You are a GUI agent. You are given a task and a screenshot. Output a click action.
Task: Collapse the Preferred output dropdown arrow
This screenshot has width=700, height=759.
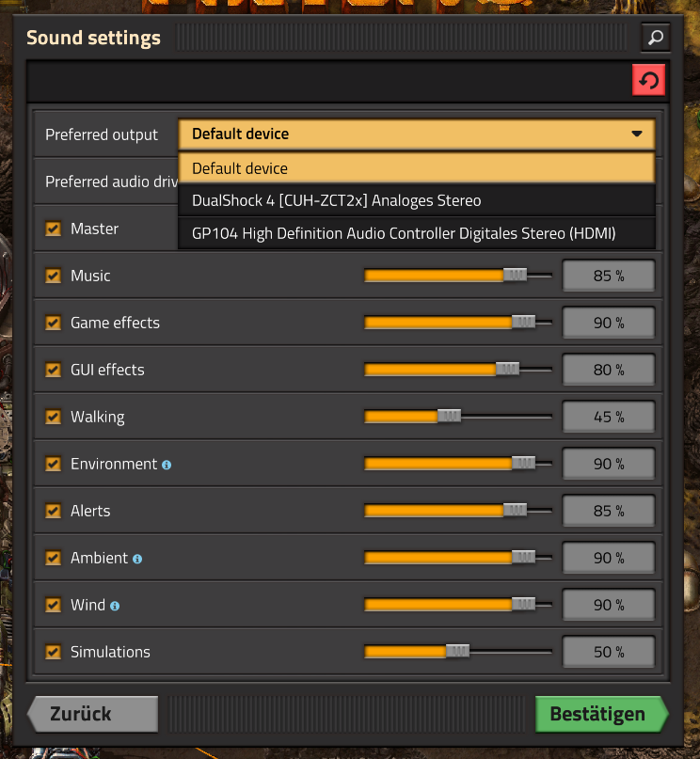click(637, 134)
